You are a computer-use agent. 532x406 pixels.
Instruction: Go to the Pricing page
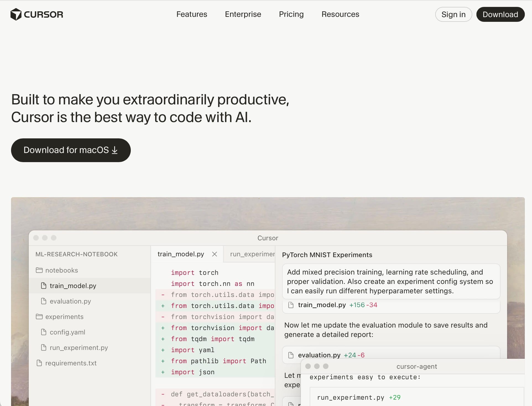[x=291, y=14]
